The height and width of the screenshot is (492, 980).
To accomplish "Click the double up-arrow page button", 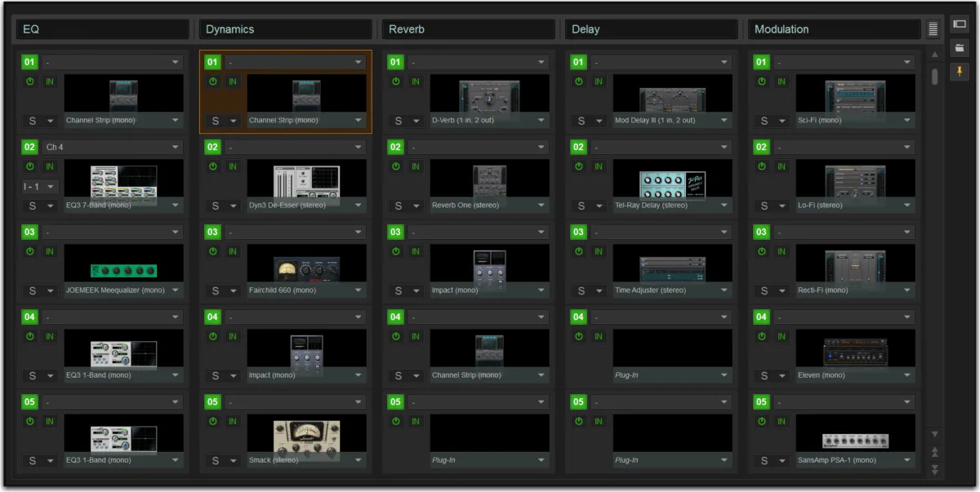I will tap(935, 452).
